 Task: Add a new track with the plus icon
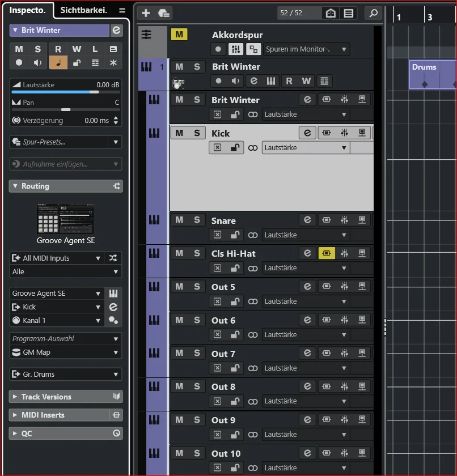coord(146,13)
